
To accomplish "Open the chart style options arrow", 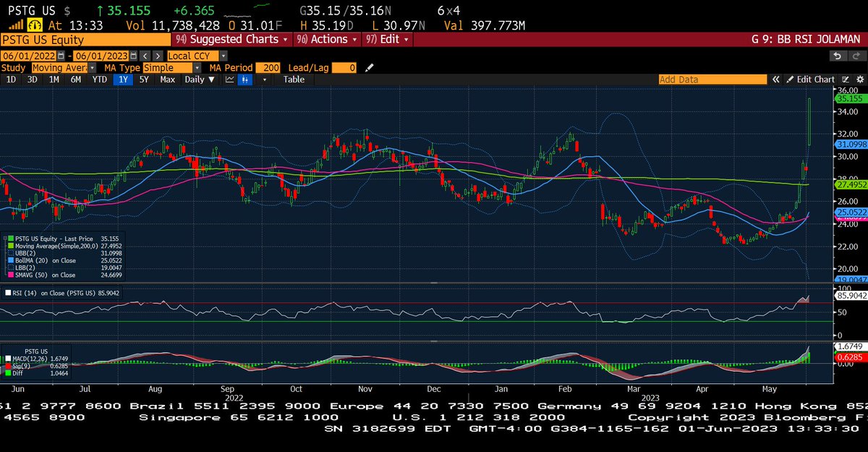I will [265, 80].
